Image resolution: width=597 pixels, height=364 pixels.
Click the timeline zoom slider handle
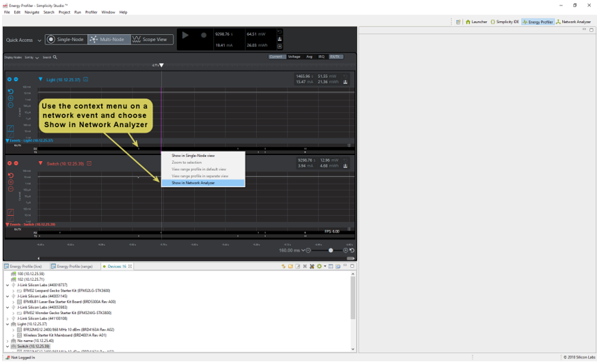pyautogui.click(x=331, y=250)
